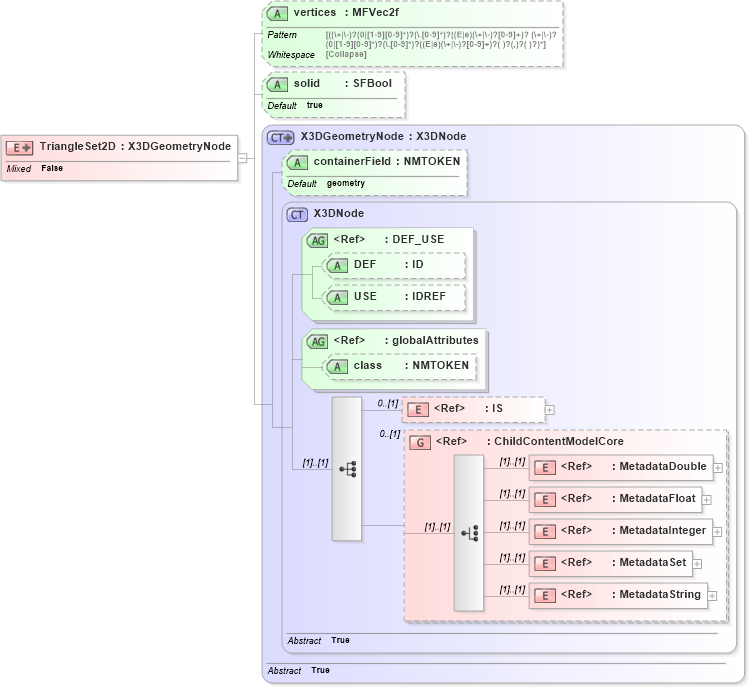Click the A icon next to solid
Image resolution: width=749 pixels, height=687 pixels.
(277, 85)
